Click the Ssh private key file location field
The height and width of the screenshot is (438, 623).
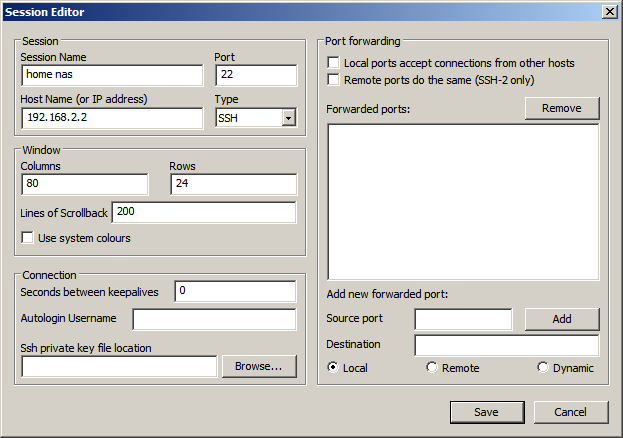click(119, 366)
